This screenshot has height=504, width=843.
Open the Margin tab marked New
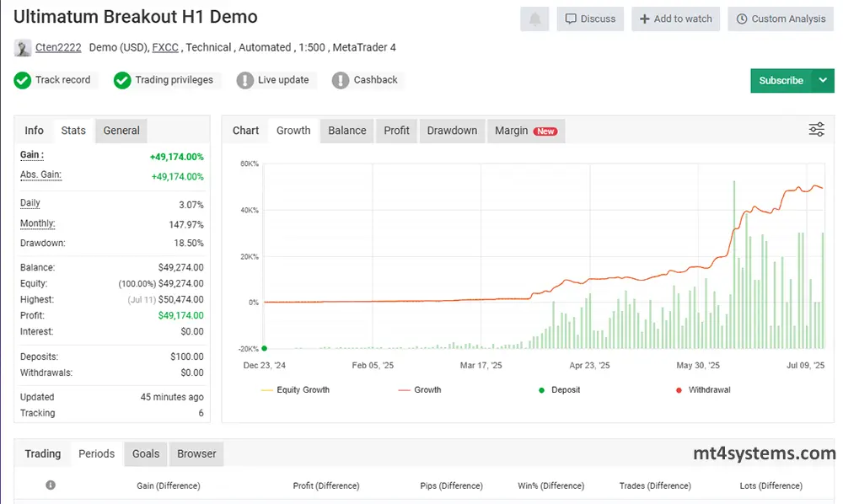[x=525, y=131]
